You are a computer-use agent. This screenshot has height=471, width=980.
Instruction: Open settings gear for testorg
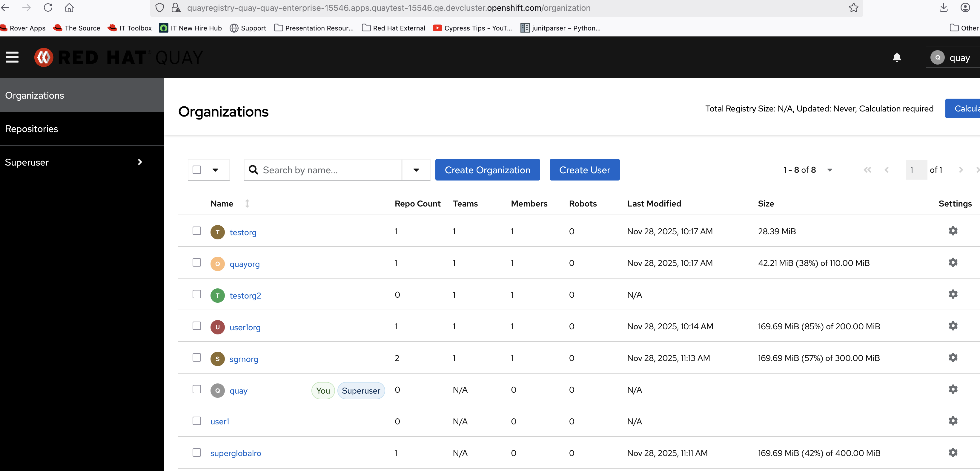[953, 231]
